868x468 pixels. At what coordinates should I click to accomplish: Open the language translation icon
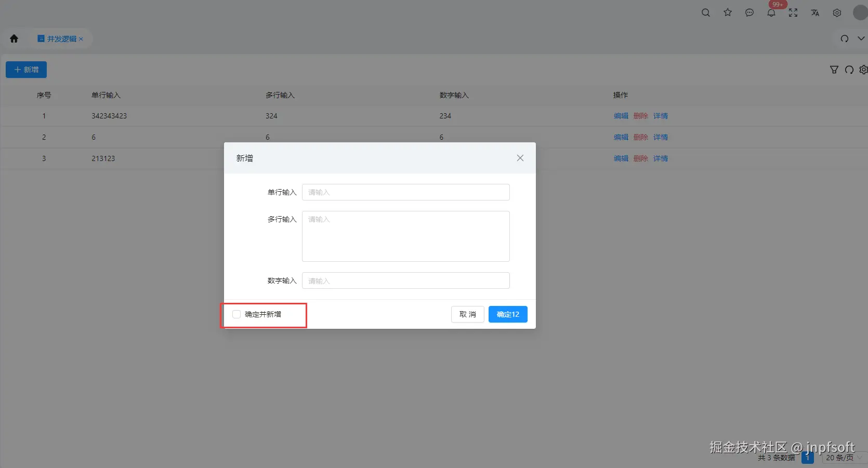[815, 12]
